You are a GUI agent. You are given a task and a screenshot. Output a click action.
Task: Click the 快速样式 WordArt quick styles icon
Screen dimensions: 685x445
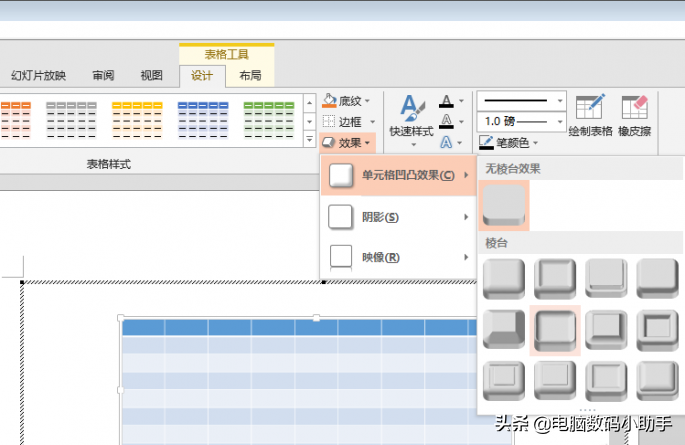click(x=412, y=108)
